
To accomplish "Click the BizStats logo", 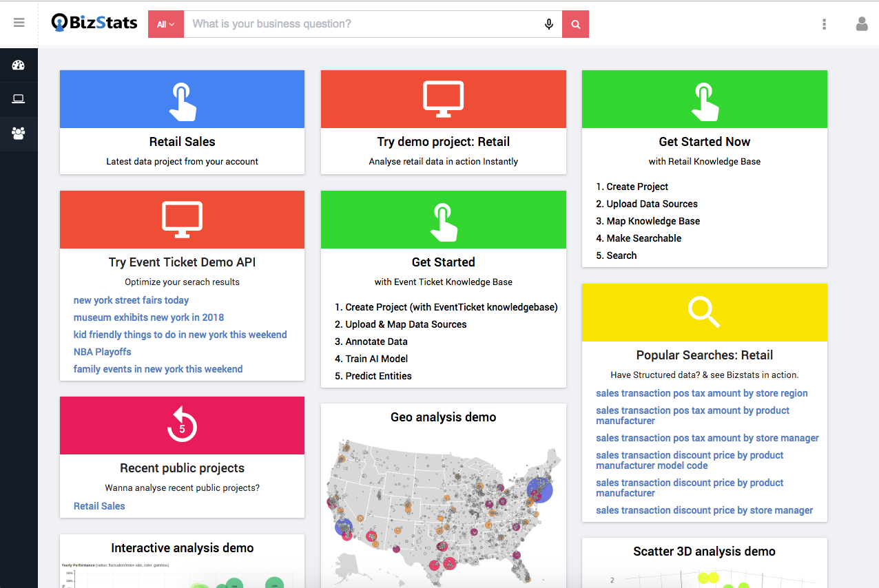I will coord(94,23).
